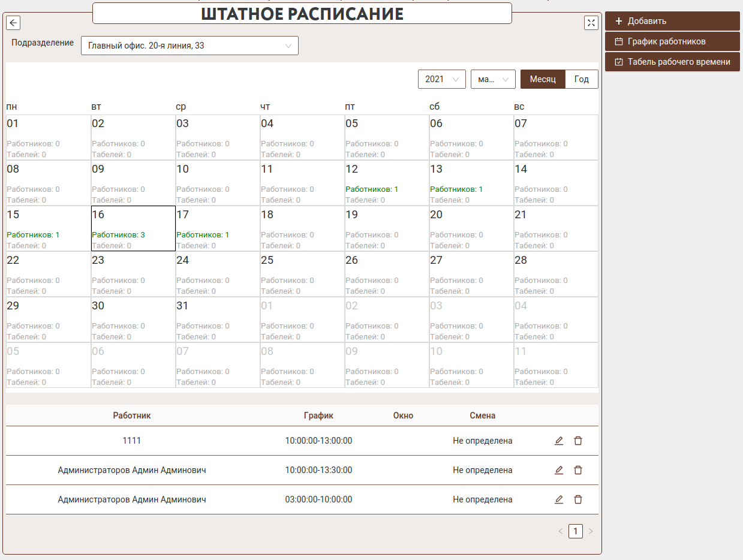743x560 pixels.
Task: Open the 2021 year dropdown
Action: point(441,79)
